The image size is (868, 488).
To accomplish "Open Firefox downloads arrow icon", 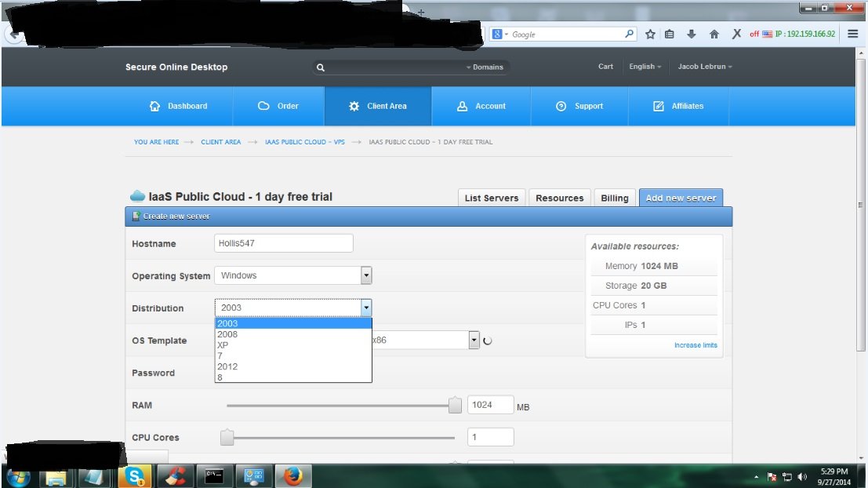I will tap(692, 35).
